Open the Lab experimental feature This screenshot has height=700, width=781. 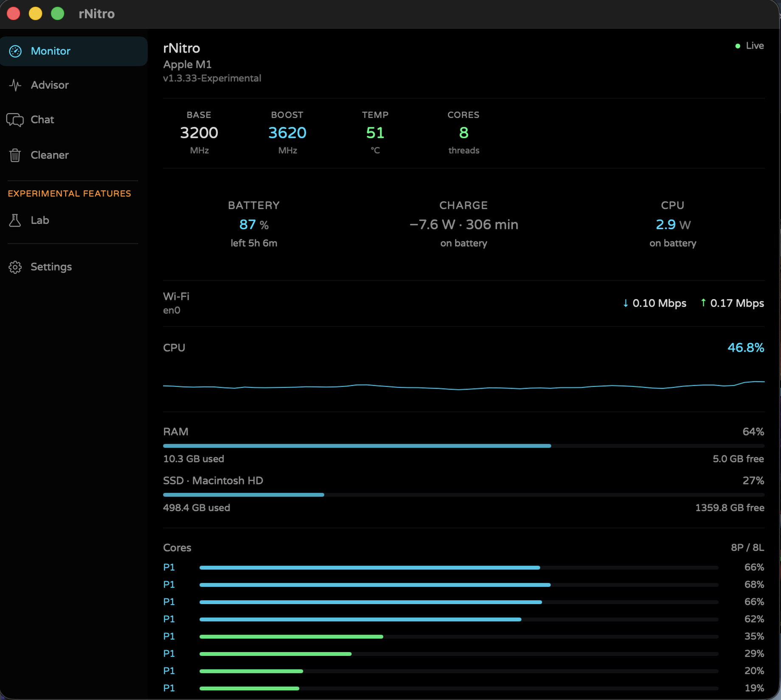tap(40, 221)
